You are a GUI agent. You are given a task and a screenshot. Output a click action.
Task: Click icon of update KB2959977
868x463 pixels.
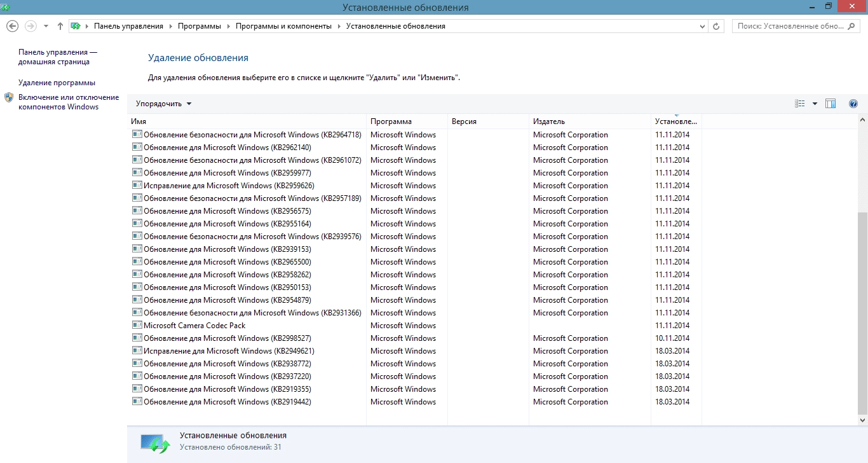137,172
